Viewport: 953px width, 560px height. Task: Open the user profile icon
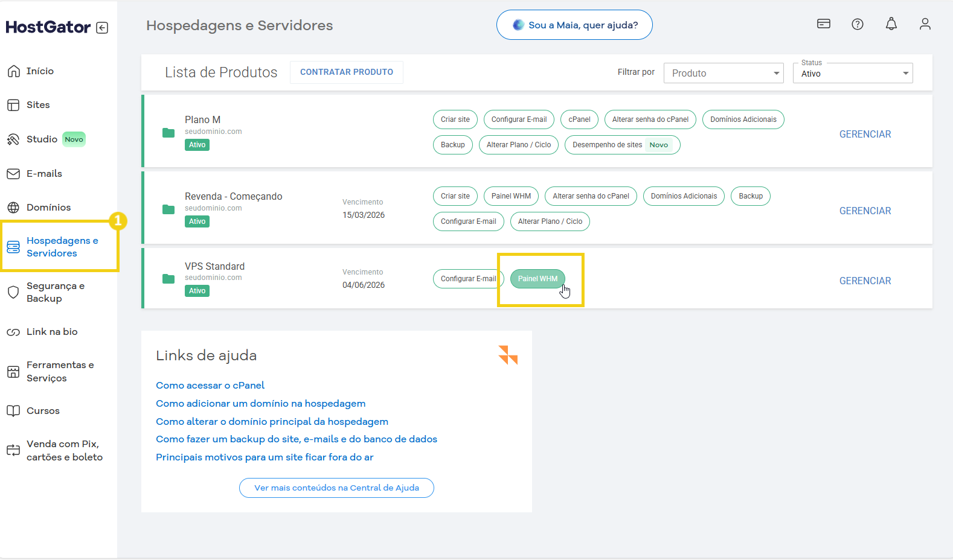pos(925,24)
